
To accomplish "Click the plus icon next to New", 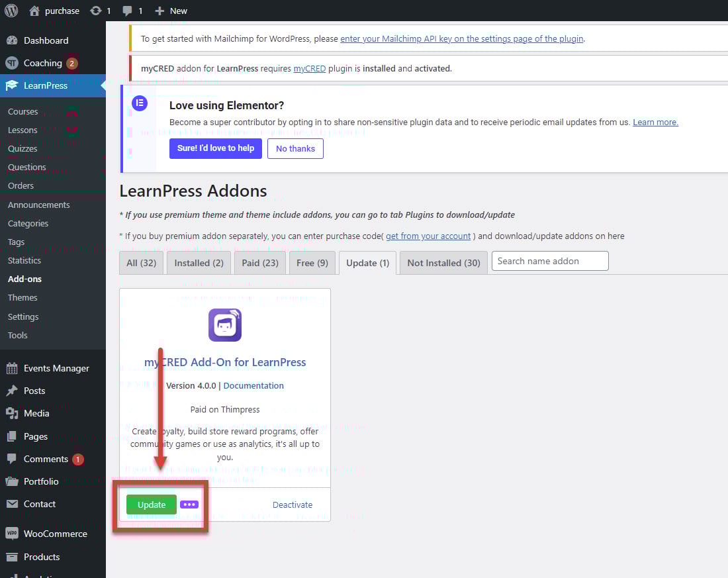I will click(159, 11).
